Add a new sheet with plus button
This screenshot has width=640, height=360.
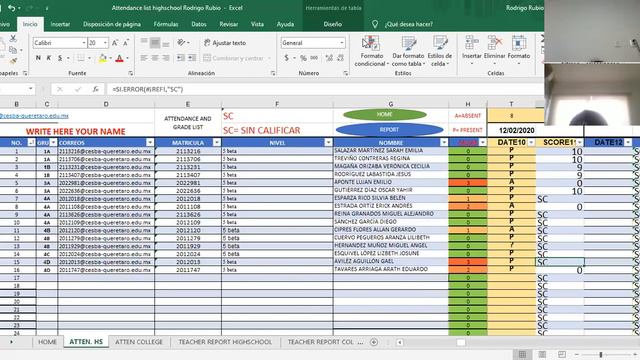click(373, 342)
